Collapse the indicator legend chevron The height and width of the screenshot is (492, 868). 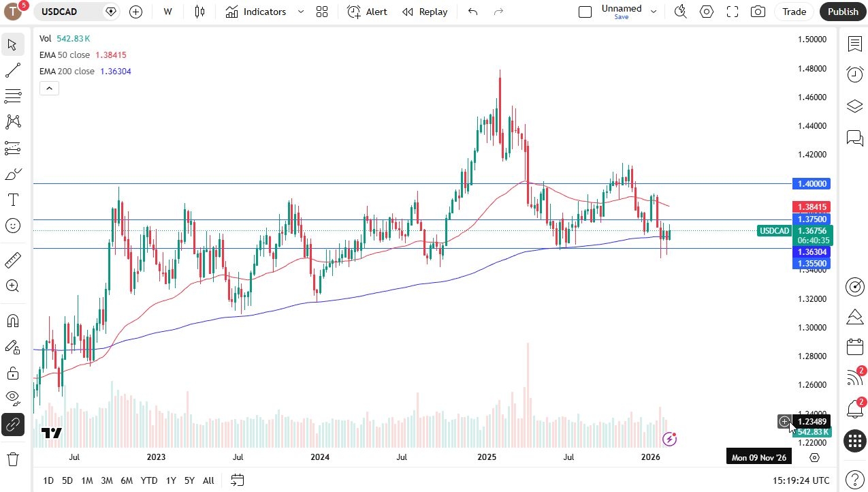pos(49,88)
